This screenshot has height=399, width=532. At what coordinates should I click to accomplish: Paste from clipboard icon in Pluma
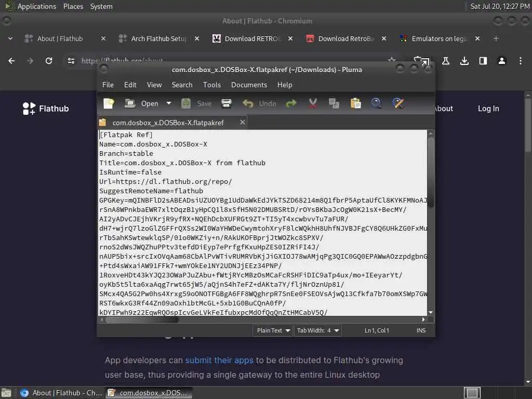point(355,103)
